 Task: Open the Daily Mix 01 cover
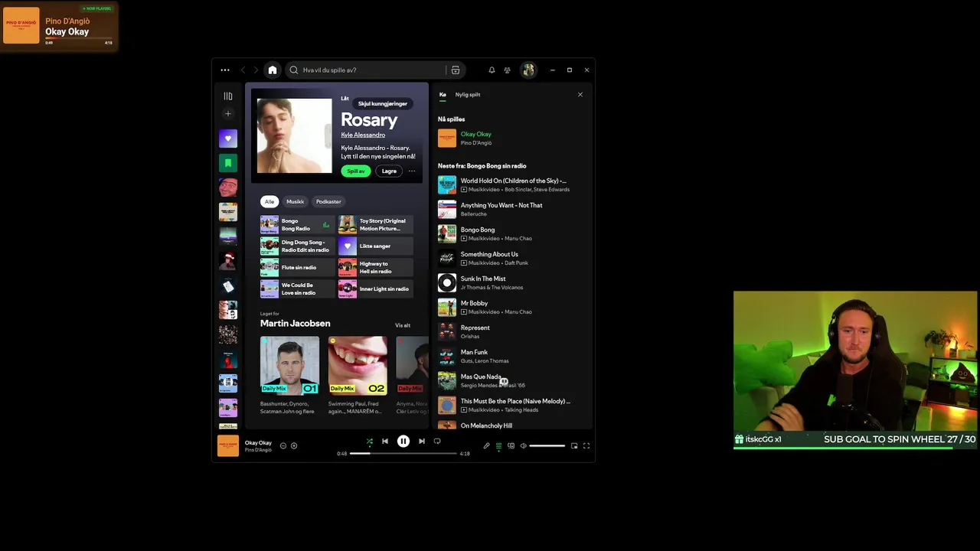click(x=289, y=365)
